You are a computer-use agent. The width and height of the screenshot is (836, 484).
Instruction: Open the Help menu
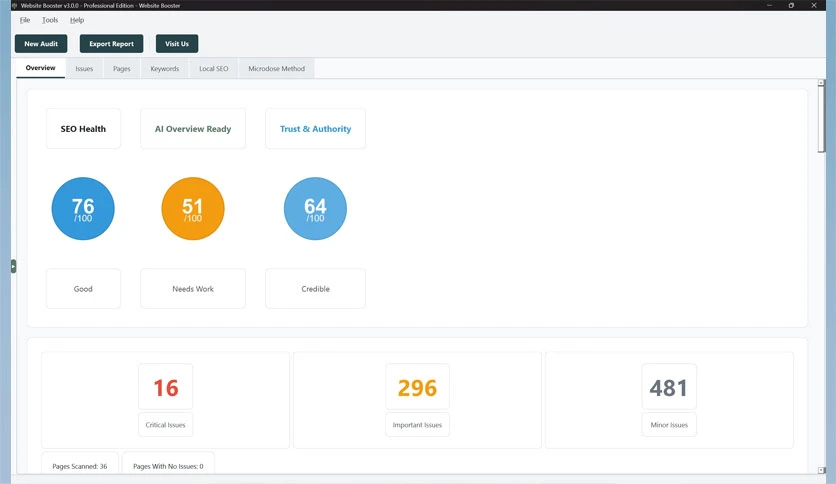click(x=77, y=20)
